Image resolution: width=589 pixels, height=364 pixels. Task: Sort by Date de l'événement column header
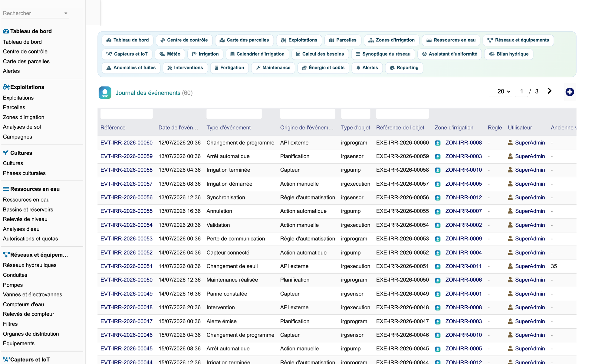(x=178, y=128)
